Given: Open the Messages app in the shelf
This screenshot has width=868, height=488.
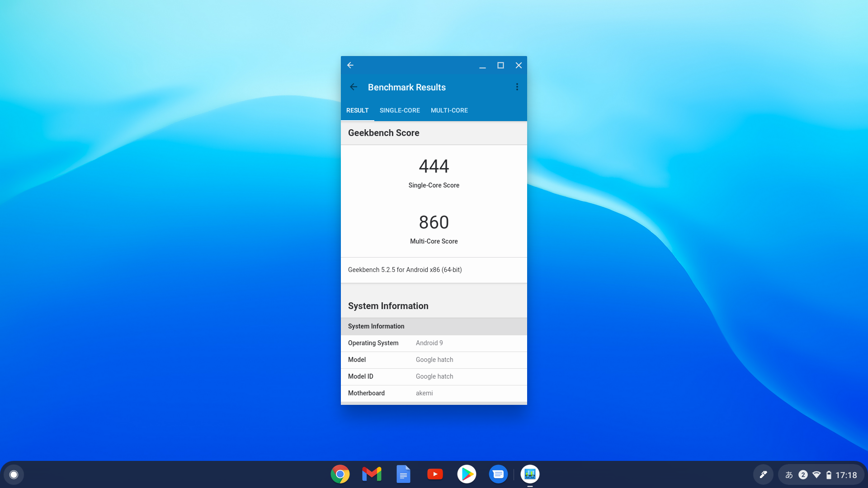Looking at the screenshot, I should [498, 474].
